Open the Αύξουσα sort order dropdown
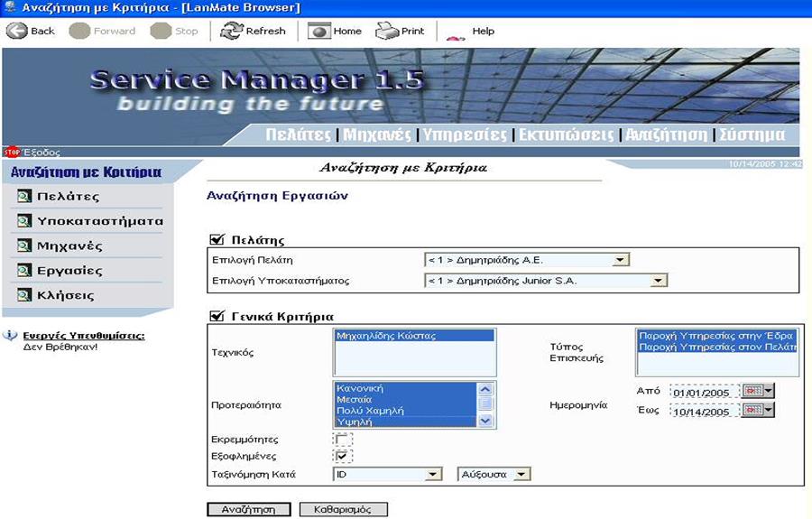The width and height of the screenshot is (812, 519). (522, 474)
